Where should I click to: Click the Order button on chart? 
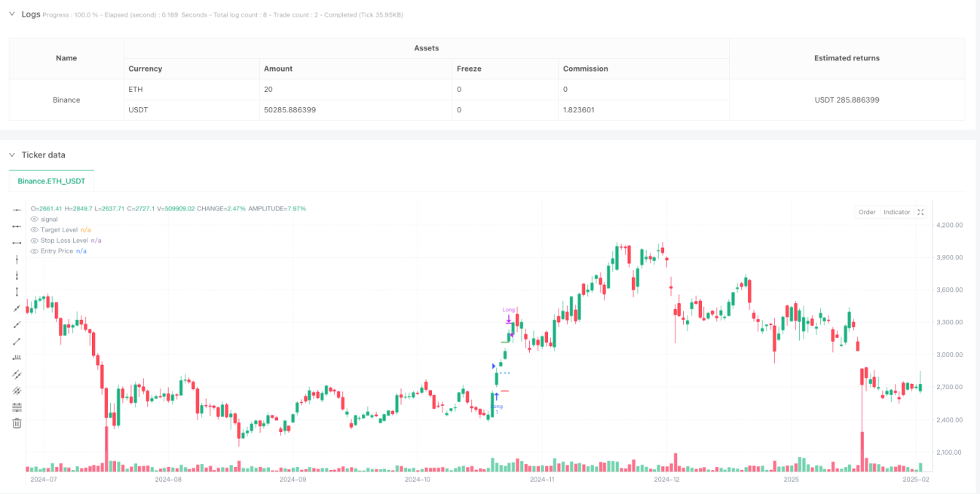click(867, 213)
